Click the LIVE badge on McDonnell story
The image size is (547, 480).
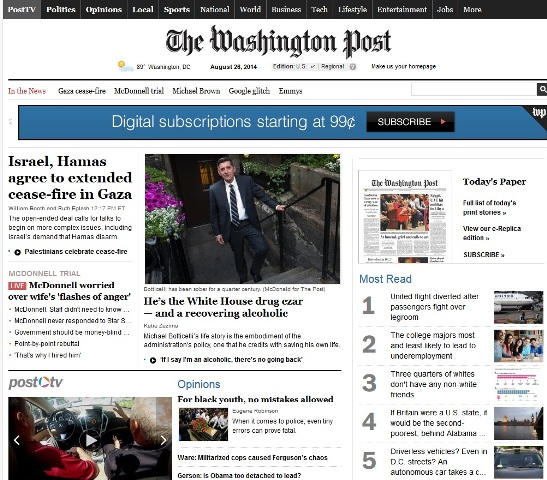[x=17, y=286]
